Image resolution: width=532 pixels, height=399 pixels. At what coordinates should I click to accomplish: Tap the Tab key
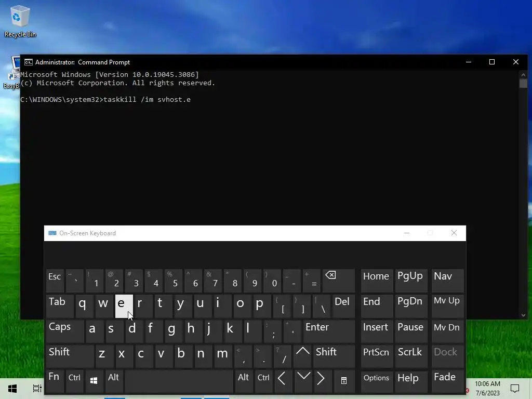click(60, 306)
